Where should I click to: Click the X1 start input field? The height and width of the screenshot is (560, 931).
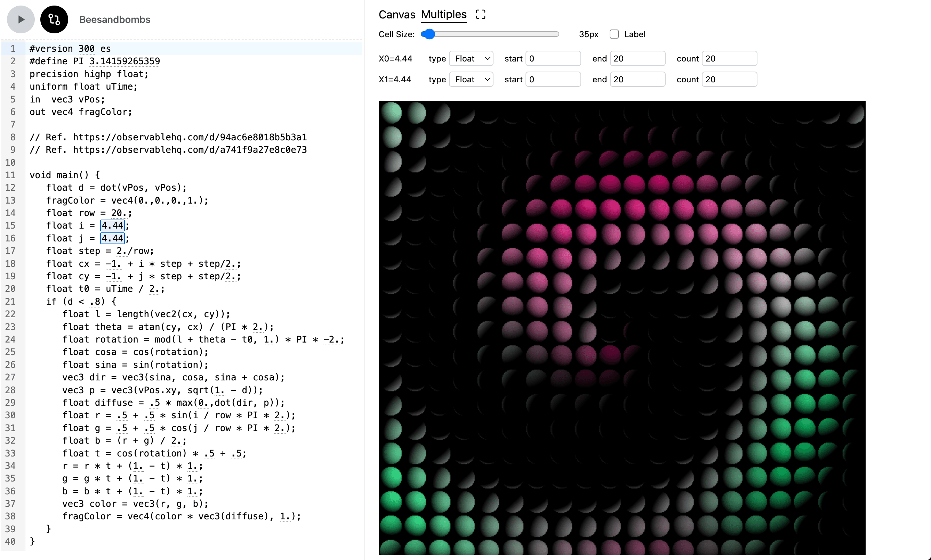coord(553,79)
